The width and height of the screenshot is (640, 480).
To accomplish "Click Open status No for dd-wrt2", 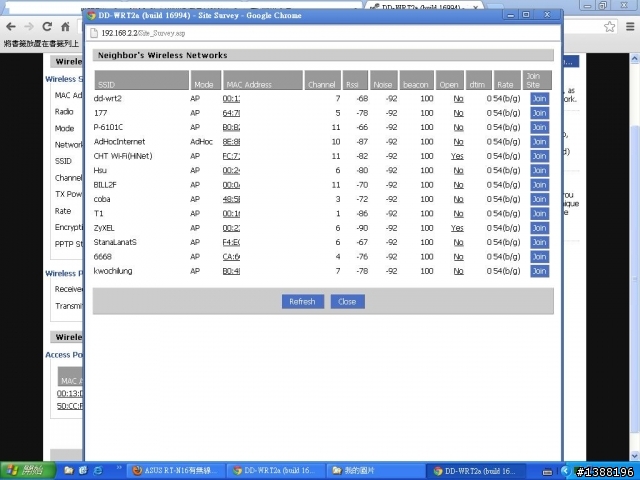I will tap(458, 99).
